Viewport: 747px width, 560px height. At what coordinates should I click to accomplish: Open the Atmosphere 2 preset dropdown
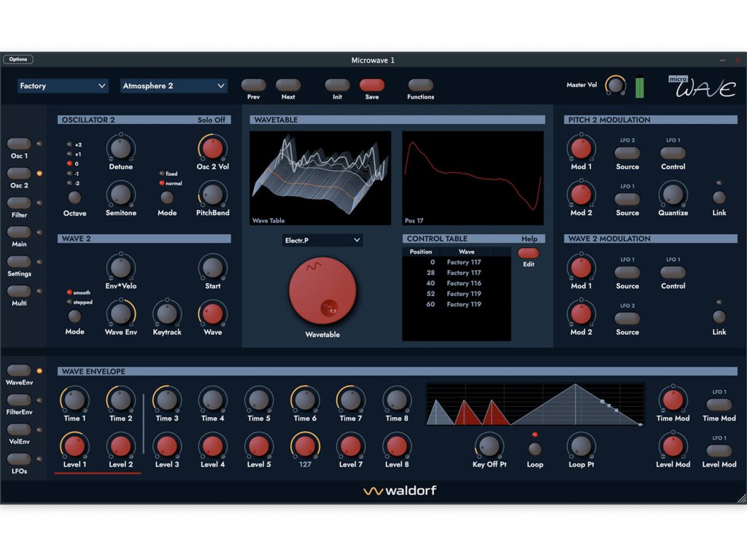point(174,86)
